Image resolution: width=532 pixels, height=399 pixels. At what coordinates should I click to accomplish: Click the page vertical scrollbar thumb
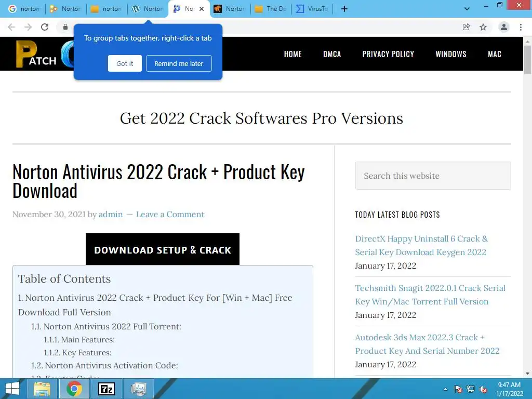[x=527, y=59]
